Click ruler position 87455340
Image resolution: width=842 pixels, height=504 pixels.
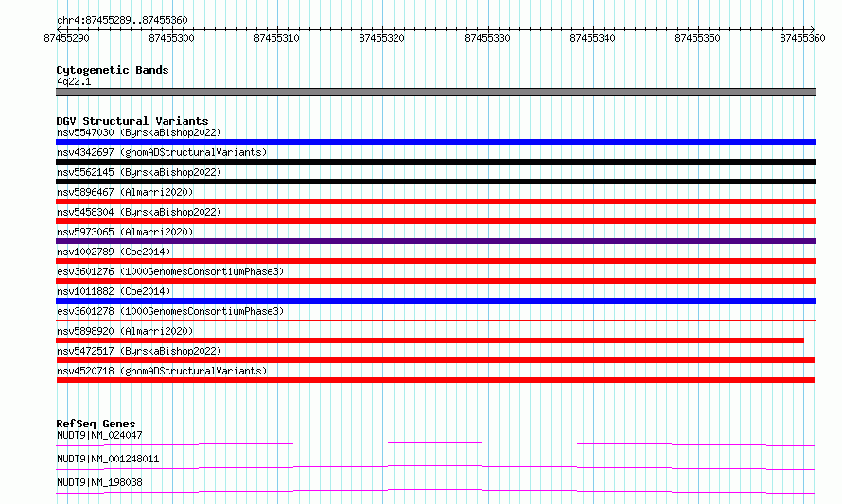point(593,38)
